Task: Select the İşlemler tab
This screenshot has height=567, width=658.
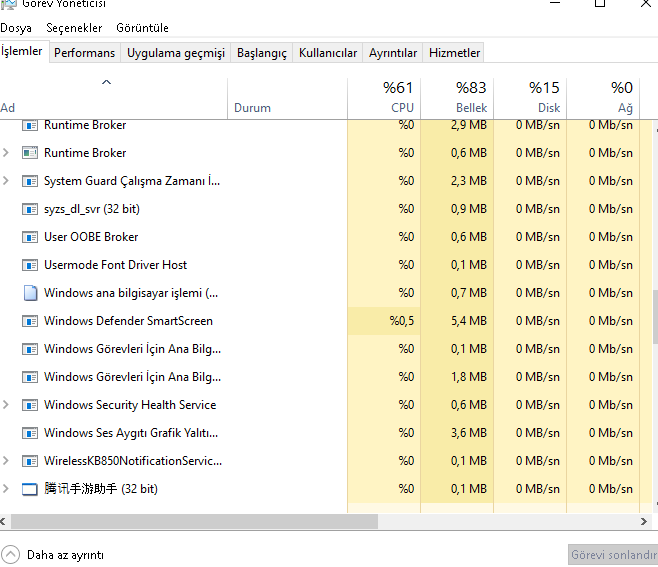Action: [x=22, y=51]
